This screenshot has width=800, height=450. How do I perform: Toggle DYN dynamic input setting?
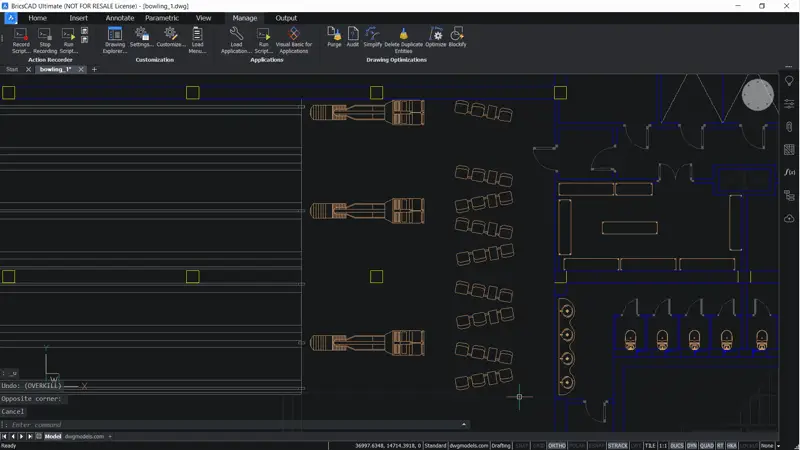point(692,445)
